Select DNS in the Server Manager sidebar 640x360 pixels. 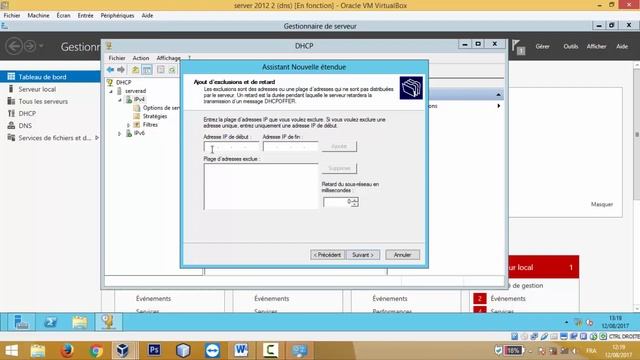pyautogui.click(x=25, y=126)
